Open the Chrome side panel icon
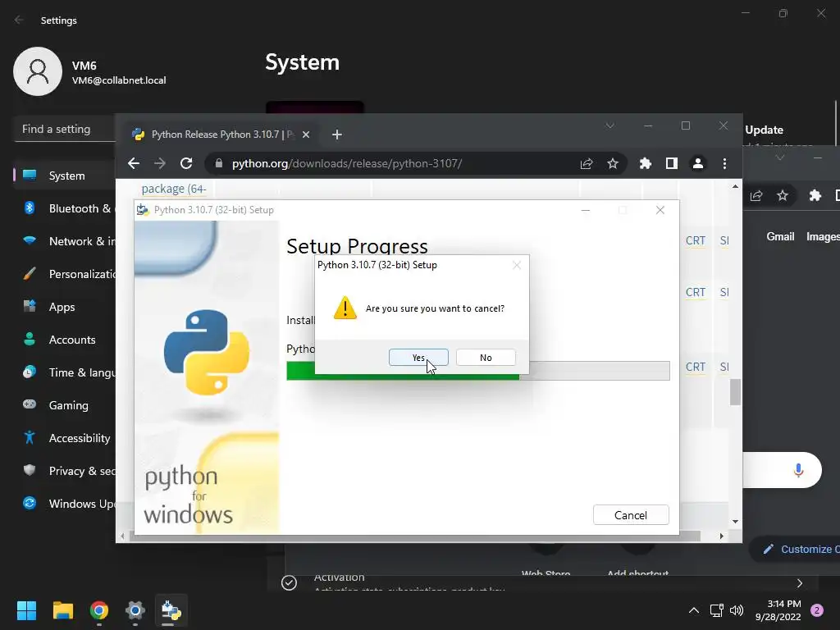The image size is (840, 630). point(671,163)
